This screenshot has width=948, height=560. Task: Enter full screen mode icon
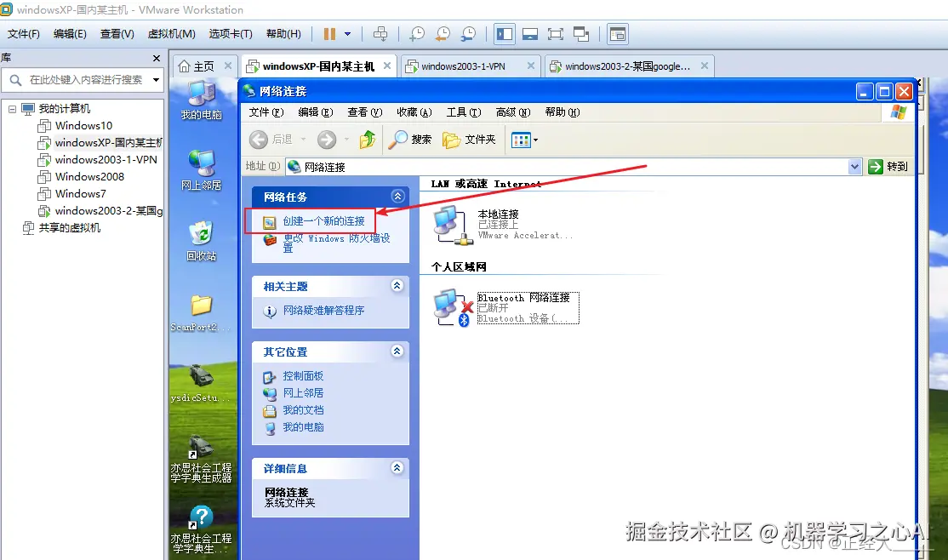tap(556, 34)
